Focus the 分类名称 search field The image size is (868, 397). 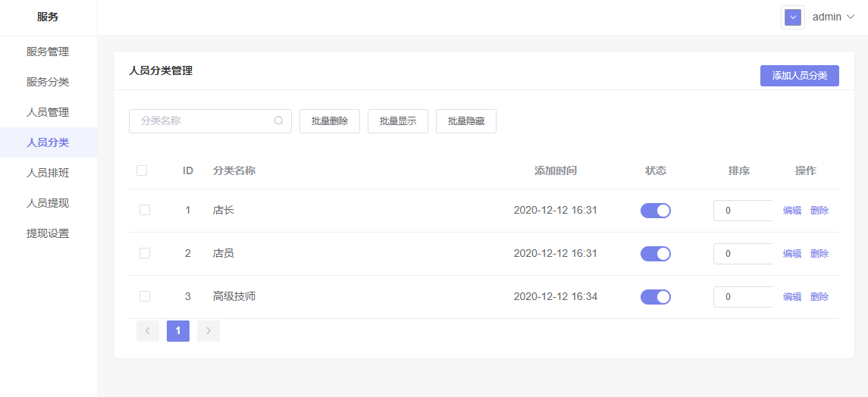tap(210, 121)
